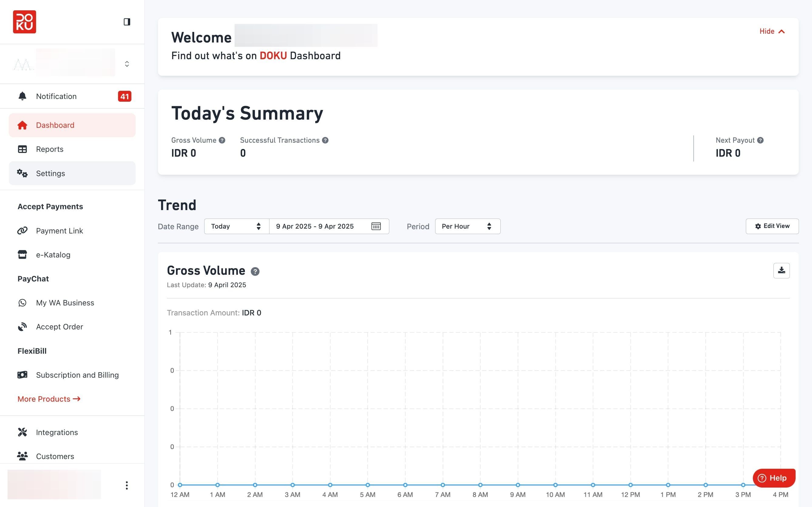This screenshot has height=507, width=812.
Task: Click the user profile name area at bottom
Action: [54, 485]
